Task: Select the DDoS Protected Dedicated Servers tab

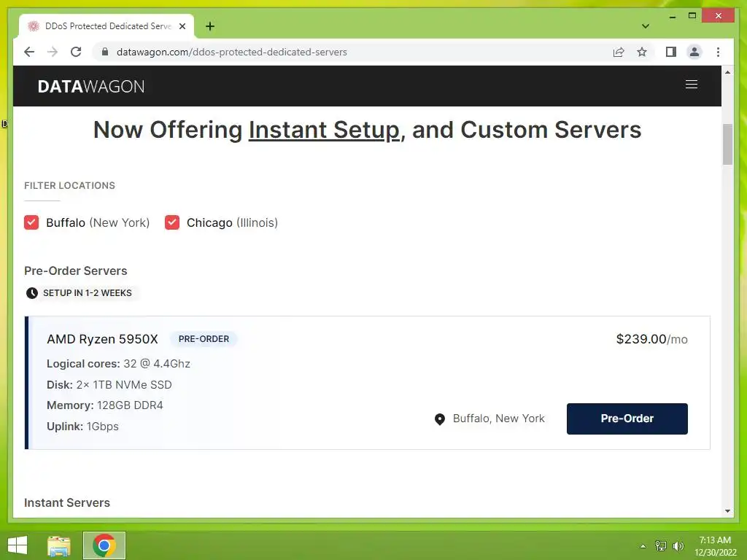Action: (107, 26)
